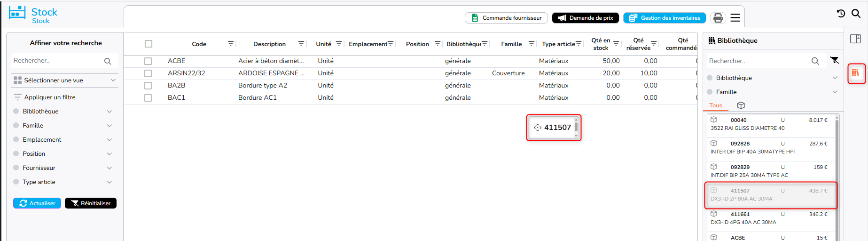Check the BA2B row checkbox
This screenshot has height=241, width=868.
click(x=148, y=86)
